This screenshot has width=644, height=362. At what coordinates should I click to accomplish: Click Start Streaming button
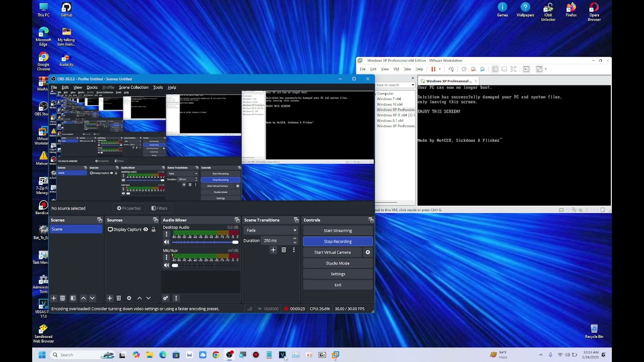[338, 231]
